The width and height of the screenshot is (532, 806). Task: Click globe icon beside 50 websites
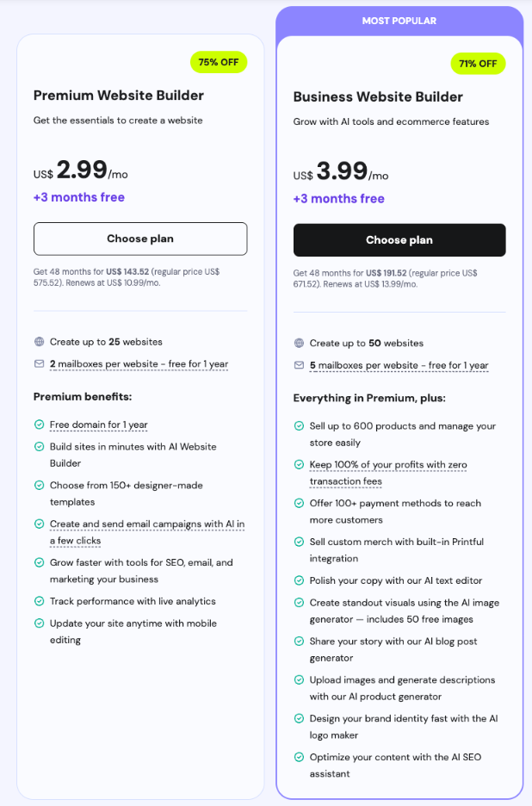pos(299,343)
